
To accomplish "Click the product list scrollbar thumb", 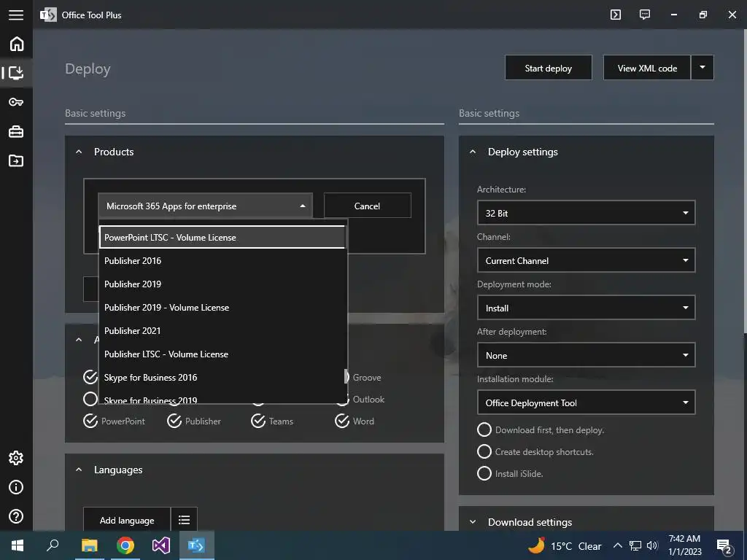I will click(x=347, y=376).
